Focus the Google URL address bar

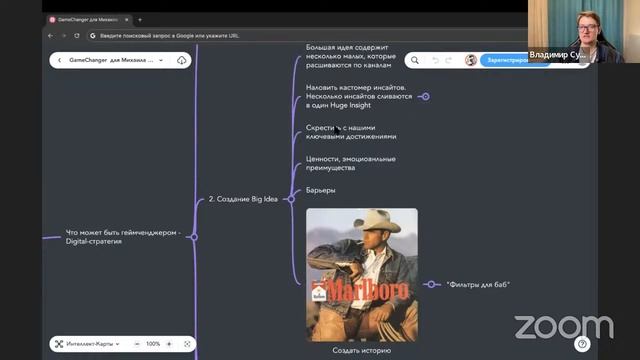click(x=306, y=36)
